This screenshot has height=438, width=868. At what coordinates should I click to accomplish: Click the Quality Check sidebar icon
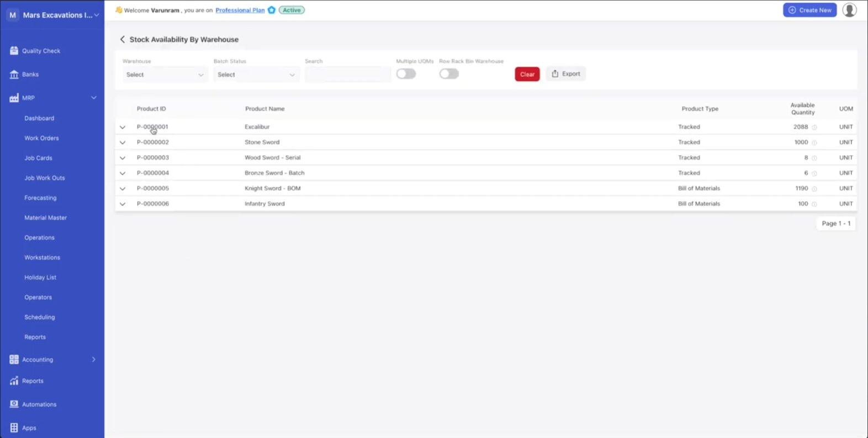(x=14, y=51)
